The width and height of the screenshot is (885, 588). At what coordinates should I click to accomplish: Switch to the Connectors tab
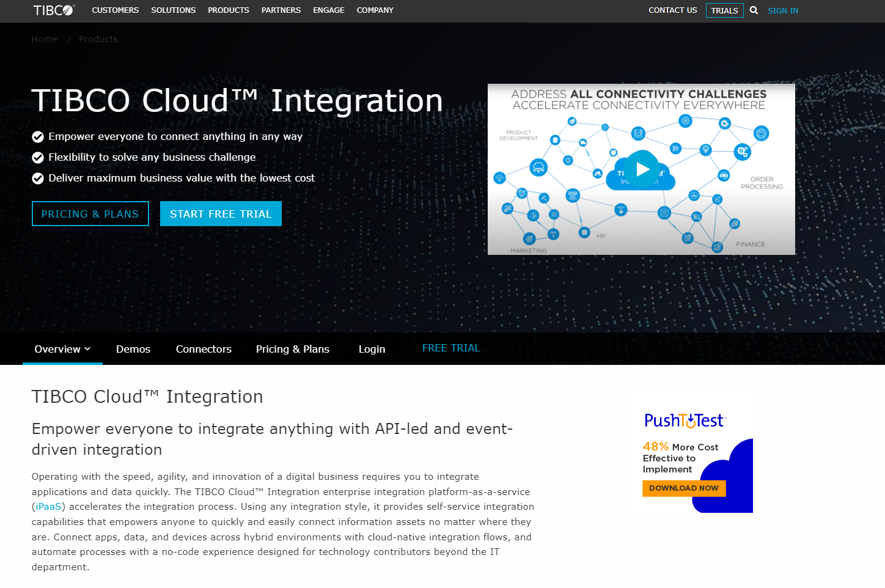204,349
